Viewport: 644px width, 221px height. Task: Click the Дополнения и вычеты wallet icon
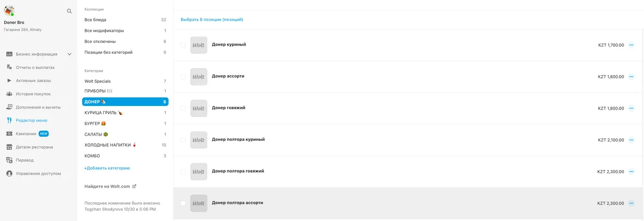[x=10, y=107]
